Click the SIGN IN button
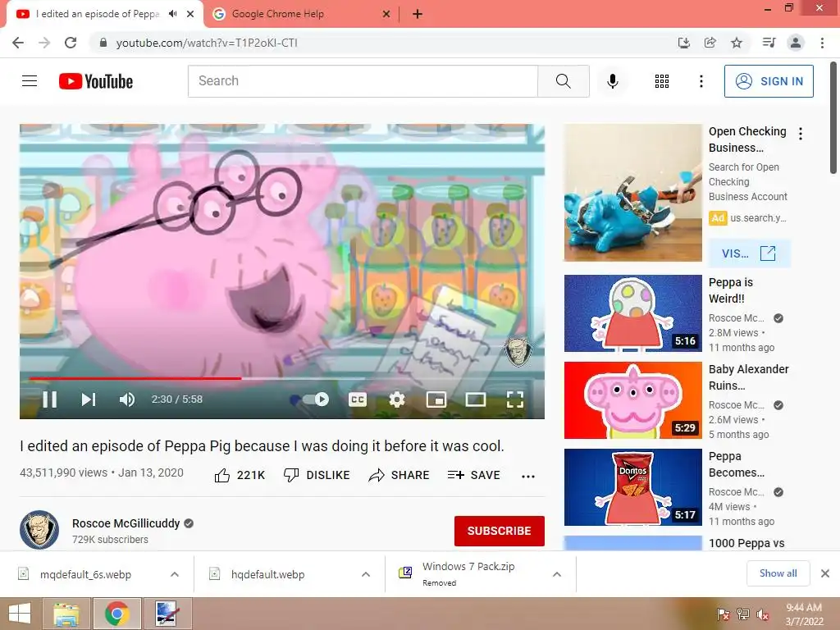Screen dimensions: 840x630 (769, 81)
